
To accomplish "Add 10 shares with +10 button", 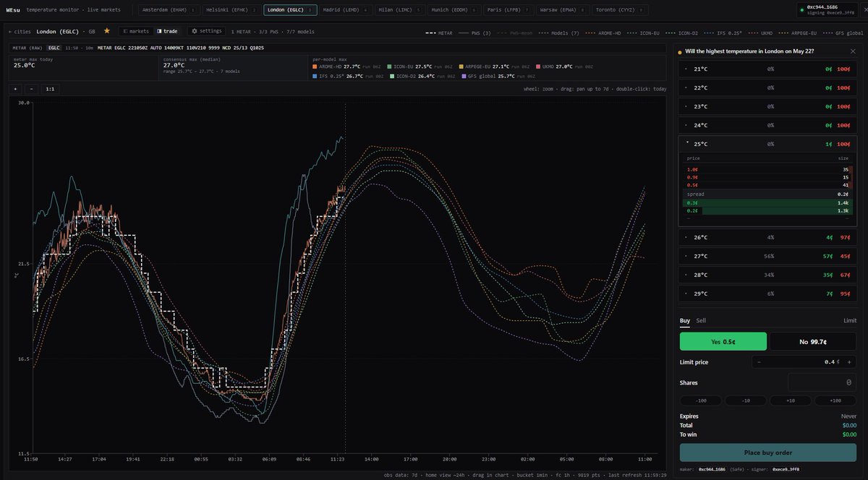I will click(791, 400).
